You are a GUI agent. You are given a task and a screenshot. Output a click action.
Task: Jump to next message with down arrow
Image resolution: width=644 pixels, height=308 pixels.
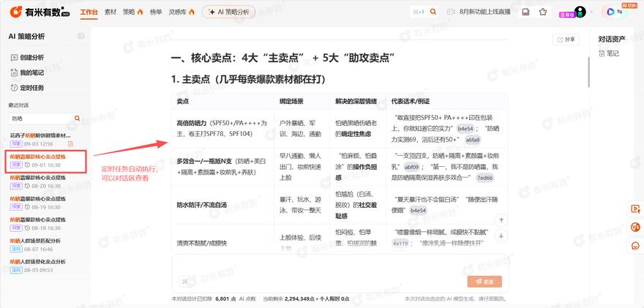coord(501,236)
